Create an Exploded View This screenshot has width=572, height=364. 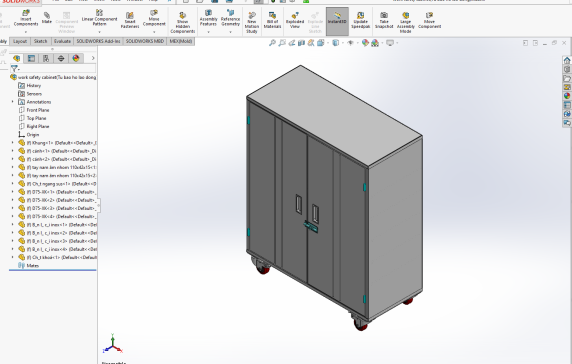click(x=295, y=20)
